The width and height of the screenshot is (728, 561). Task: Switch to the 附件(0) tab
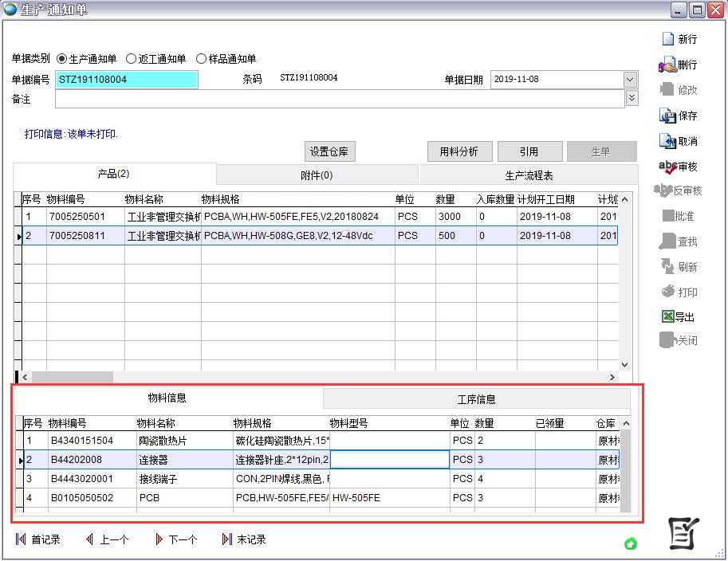(317, 175)
